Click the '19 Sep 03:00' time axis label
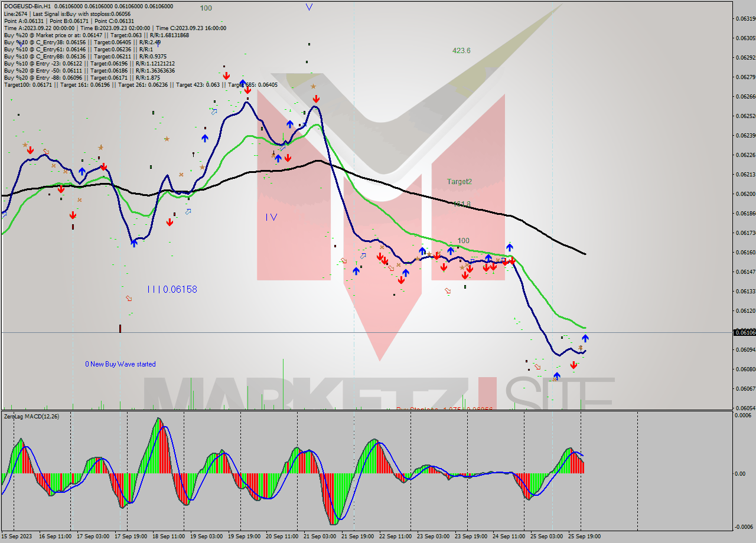This screenshot has width=756, height=543. pos(206,536)
